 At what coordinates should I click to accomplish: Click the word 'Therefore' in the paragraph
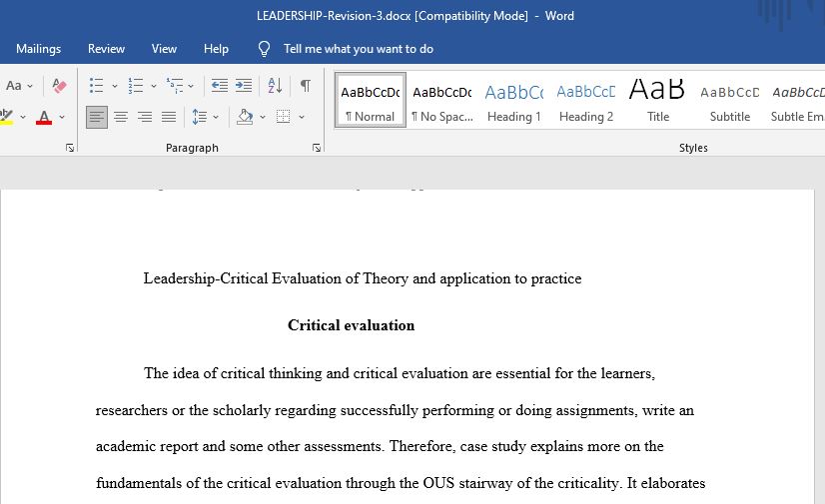coord(420,446)
